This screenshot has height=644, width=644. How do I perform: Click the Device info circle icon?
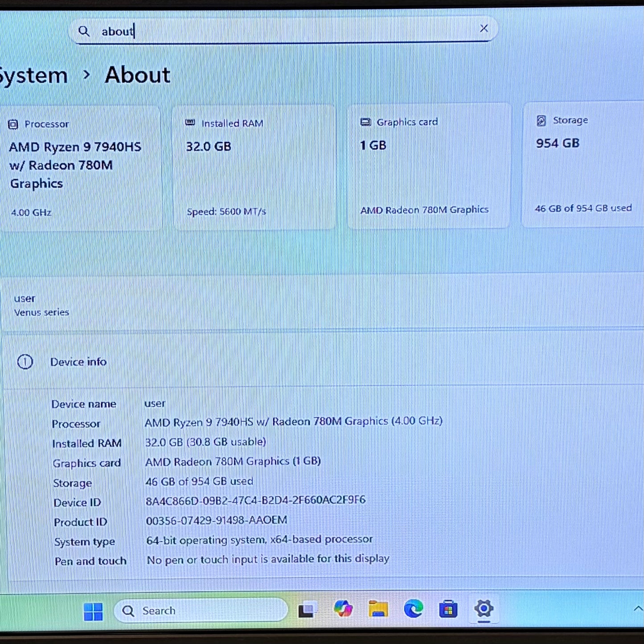tap(25, 361)
